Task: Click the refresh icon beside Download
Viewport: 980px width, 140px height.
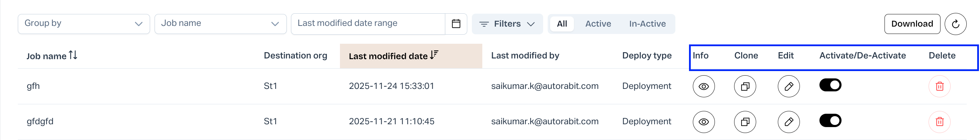Action: pos(955,24)
